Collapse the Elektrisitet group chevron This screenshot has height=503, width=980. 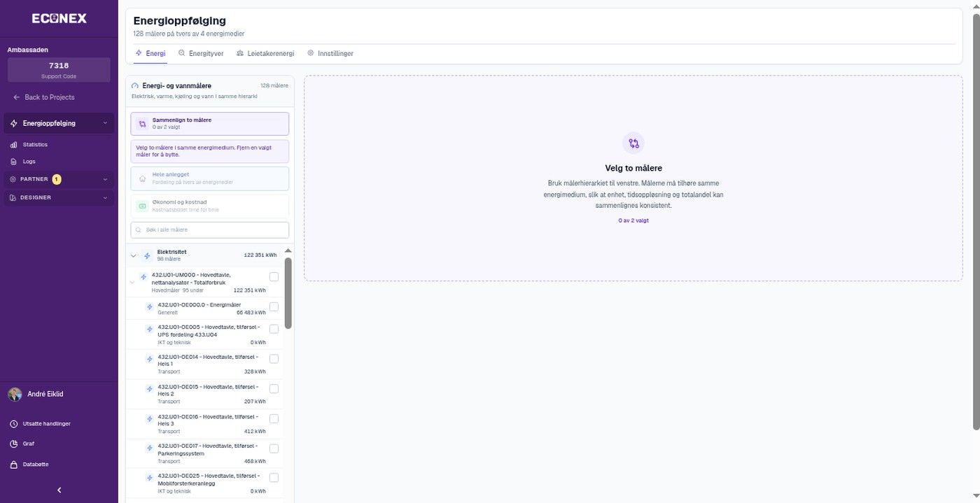(x=133, y=256)
